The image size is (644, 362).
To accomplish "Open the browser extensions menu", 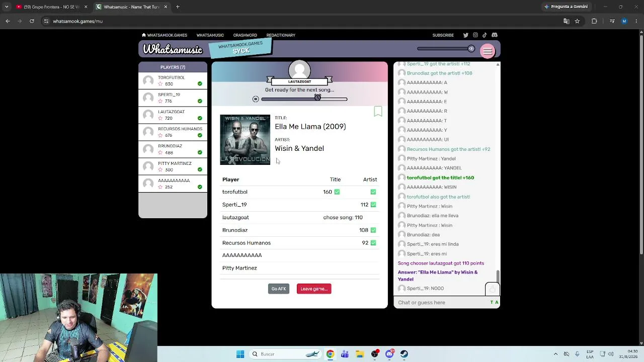I will [594, 21].
